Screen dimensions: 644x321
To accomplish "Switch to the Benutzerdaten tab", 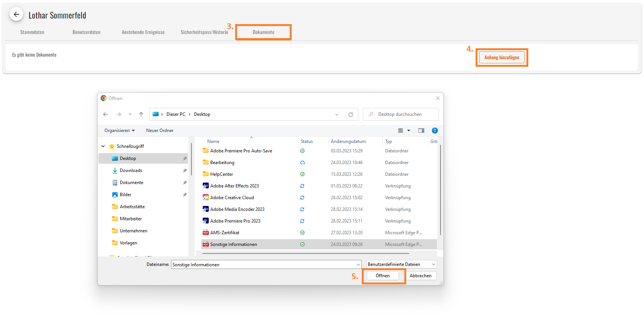I will click(x=86, y=32).
